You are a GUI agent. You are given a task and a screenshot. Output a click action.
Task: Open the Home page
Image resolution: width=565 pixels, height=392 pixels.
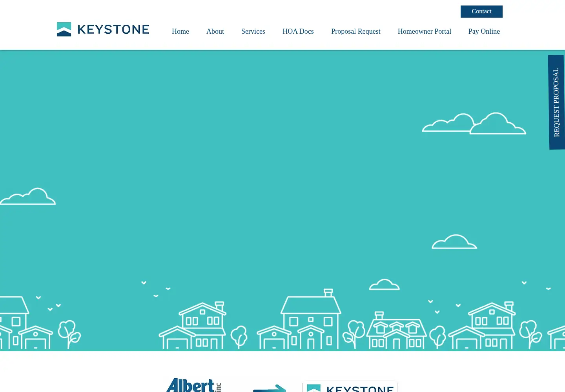coord(180,31)
